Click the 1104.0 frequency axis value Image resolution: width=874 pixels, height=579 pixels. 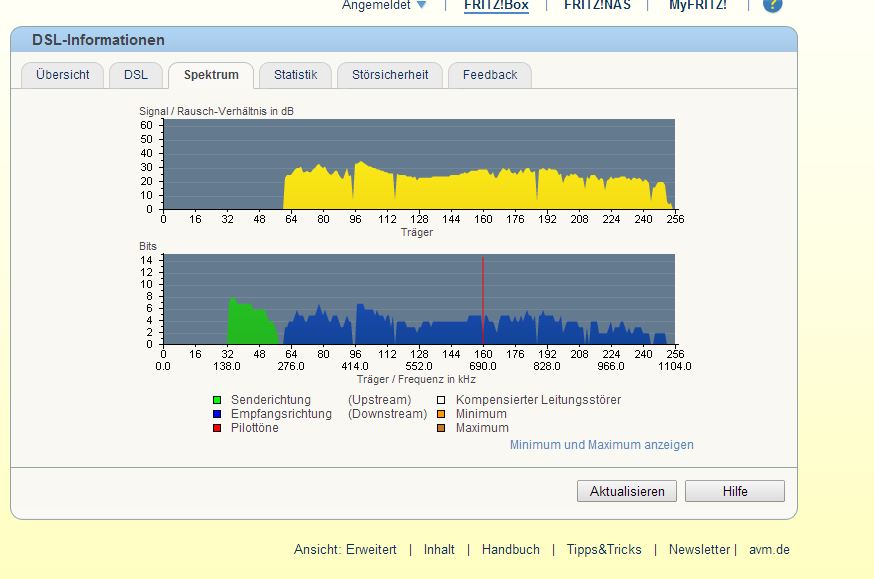[x=674, y=367]
